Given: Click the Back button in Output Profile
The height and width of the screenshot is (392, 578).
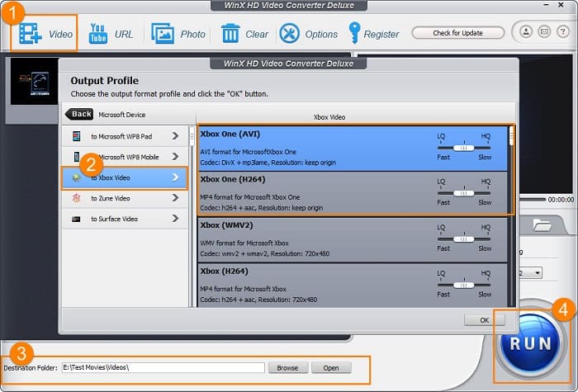Looking at the screenshot, I should click(79, 114).
